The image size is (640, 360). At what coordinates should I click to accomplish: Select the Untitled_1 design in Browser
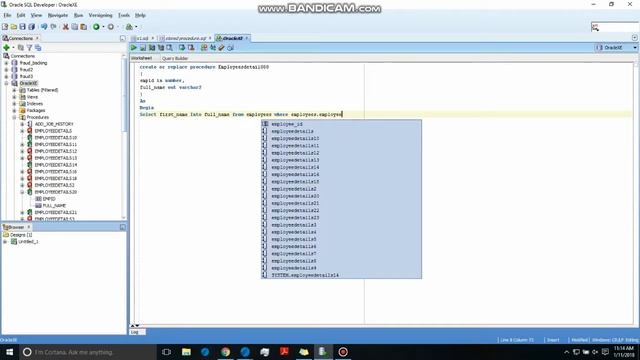(28, 242)
